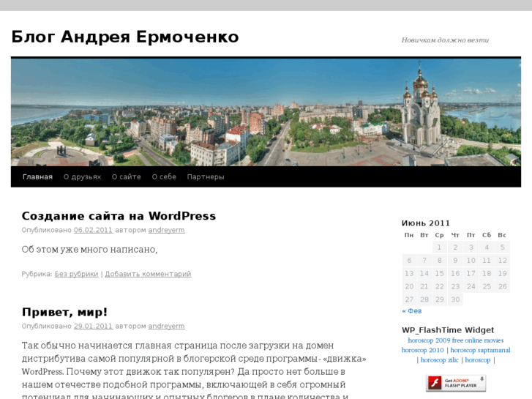Open the horoscop saptamanal link
Screen dimensions: 532x399
point(480,350)
